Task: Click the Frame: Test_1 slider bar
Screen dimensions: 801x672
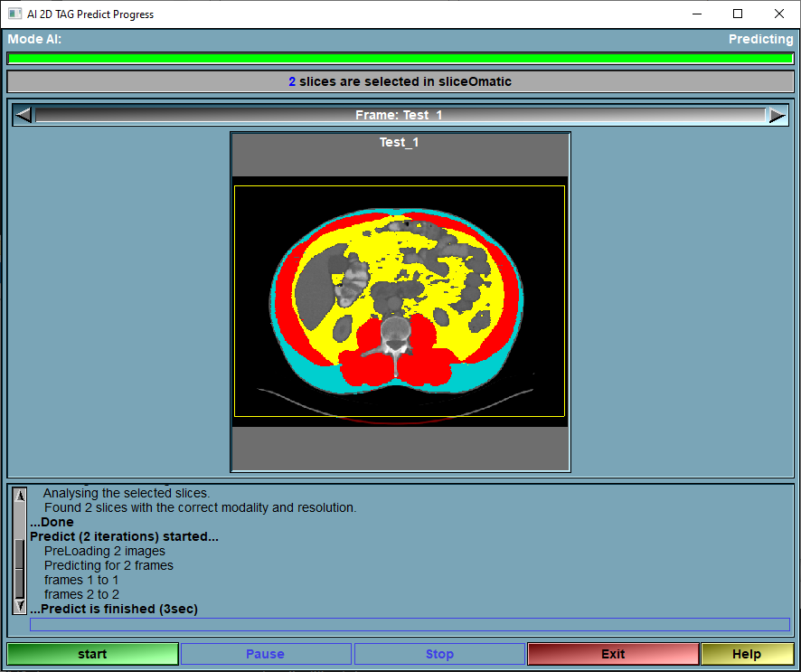Action: (x=400, y=115)
